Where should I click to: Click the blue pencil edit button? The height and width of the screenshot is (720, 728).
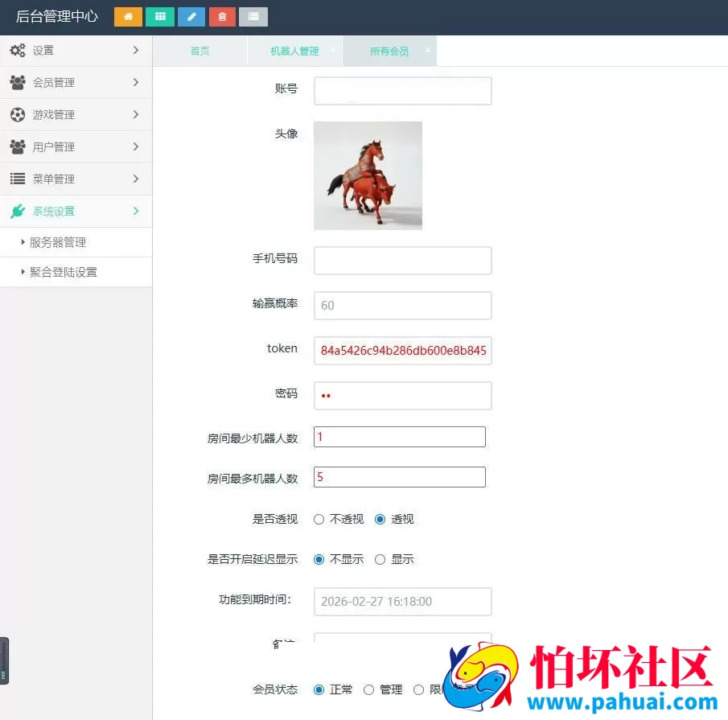191,17
